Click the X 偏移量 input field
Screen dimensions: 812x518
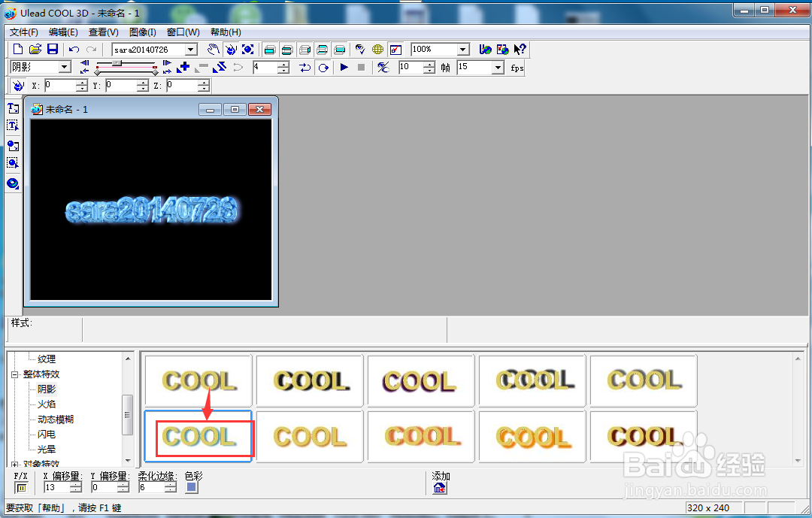click(x=57, y=487)
